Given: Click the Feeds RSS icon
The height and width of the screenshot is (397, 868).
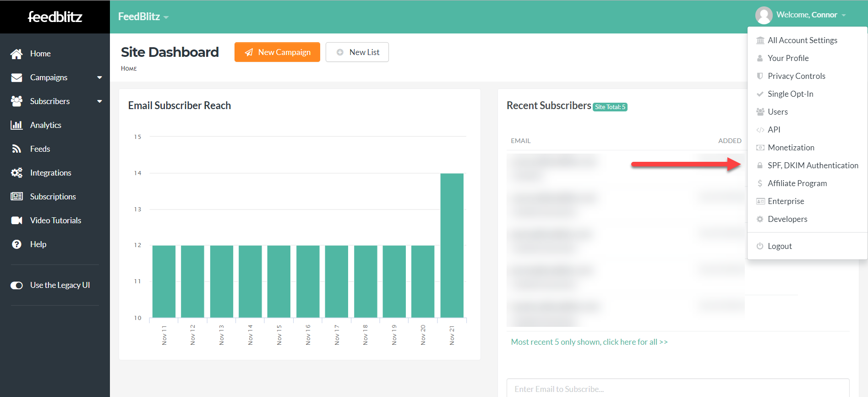Looking at the screenshot, I should coord(16,149).
